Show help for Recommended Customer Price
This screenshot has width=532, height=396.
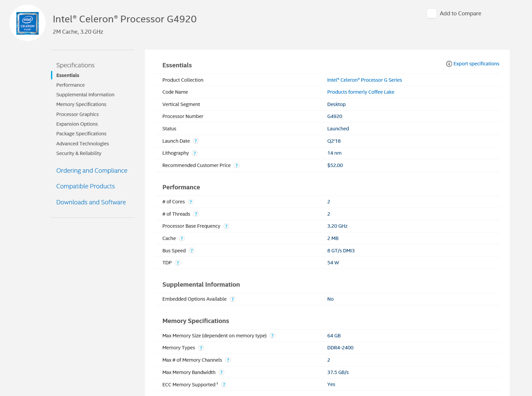coord(237,166)
